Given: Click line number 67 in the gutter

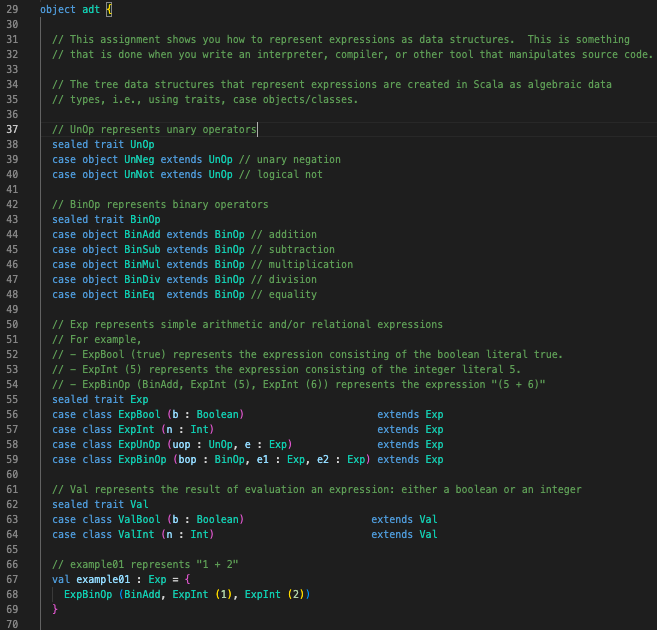Looking at the screenshot, I should point(12,579).
